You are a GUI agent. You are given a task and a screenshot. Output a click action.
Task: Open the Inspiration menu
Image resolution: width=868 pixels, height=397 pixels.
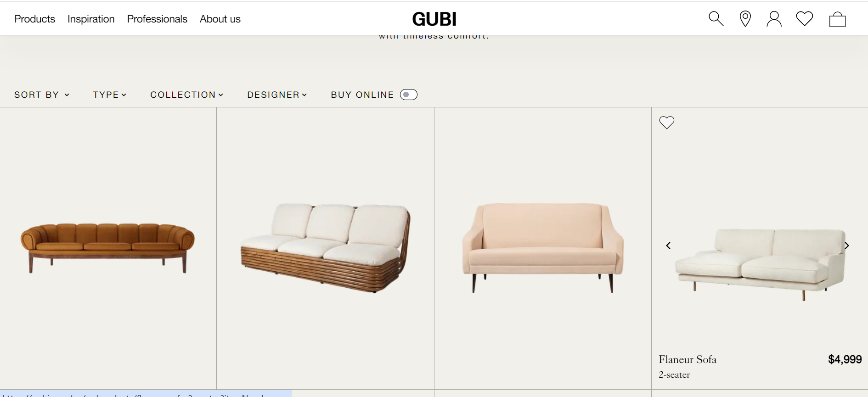[x=91, y=19]
